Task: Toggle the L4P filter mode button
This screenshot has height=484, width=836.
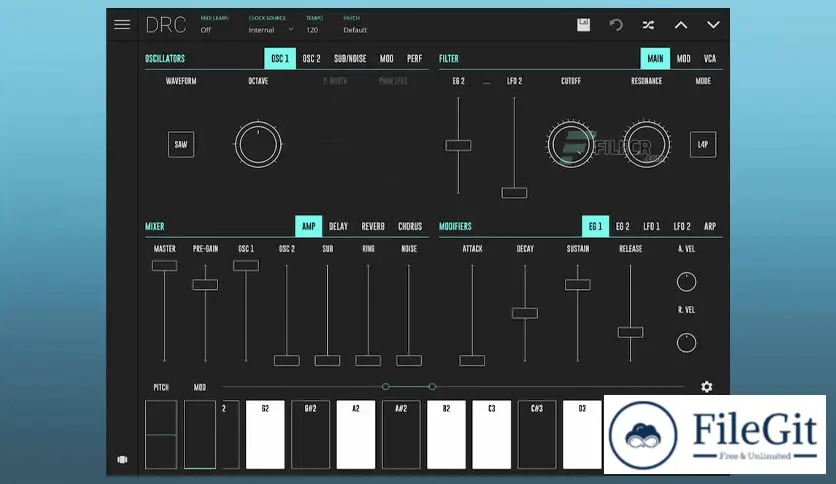Action: coord(703,145)
